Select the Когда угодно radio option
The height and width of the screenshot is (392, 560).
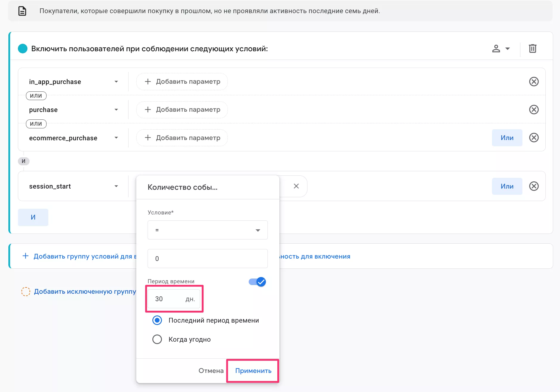coord(157,339)
